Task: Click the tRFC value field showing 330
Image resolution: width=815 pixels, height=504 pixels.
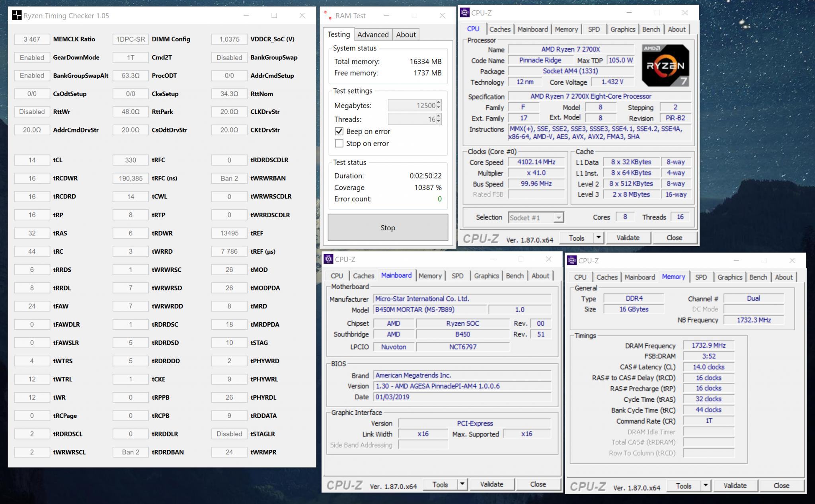Action: 131,160
